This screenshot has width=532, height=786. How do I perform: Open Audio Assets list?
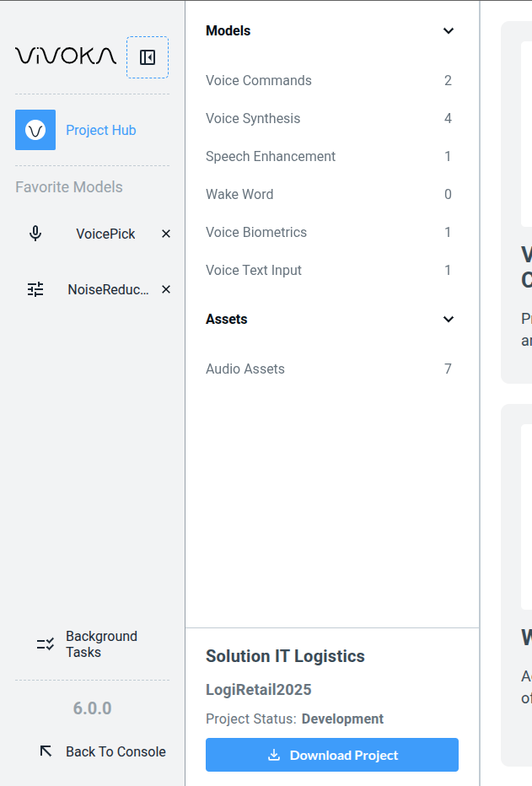click(245, 369)
